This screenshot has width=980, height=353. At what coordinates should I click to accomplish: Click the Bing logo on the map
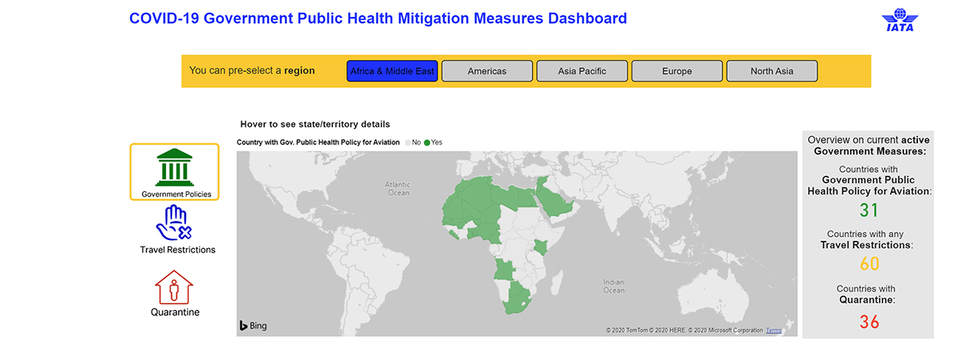tap(253, 326)
